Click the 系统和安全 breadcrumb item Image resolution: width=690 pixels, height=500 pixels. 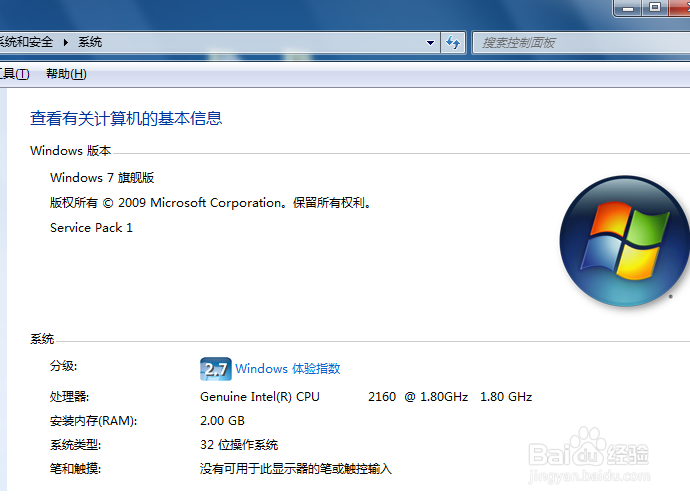pyautogui.click(x=26, y=42)
